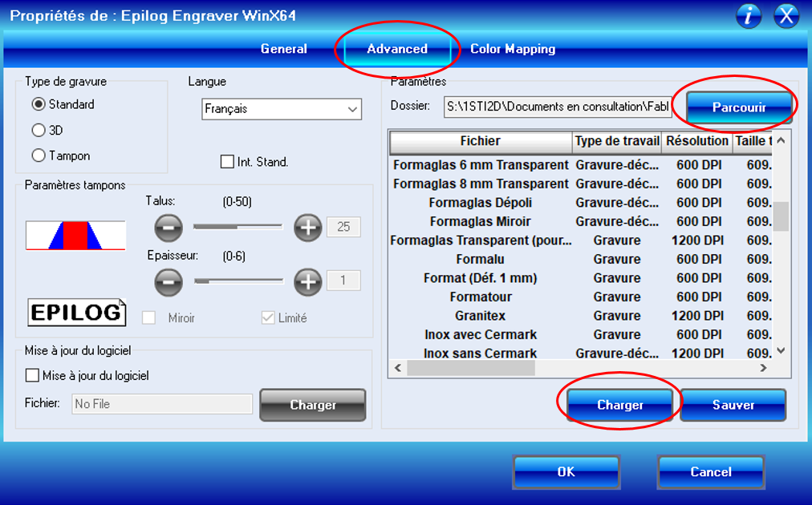This screenshot has width=812, height=505.
Task: Close the properties dialog with X
Action: click(786, 16)
